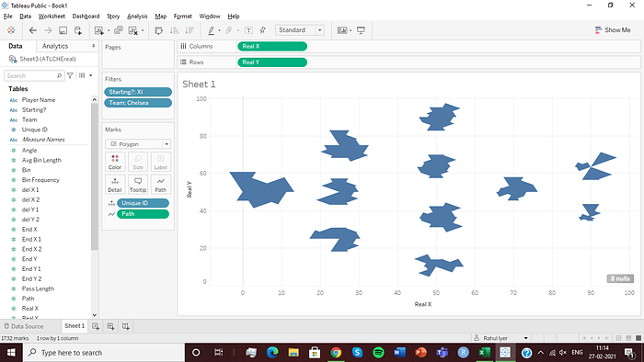Click the Presentation mode icon
Screen dimensions: 644x362
click(x=361, y=30)
